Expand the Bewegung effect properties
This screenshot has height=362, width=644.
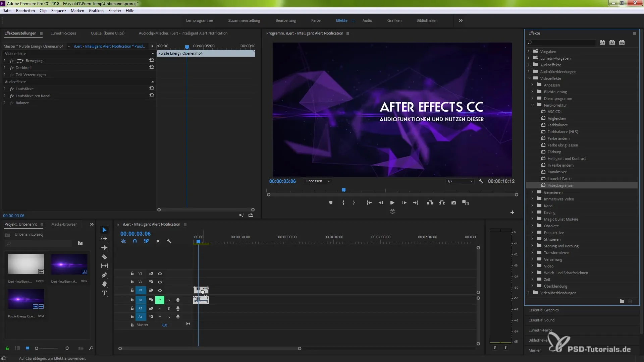[x=5, y=61]
